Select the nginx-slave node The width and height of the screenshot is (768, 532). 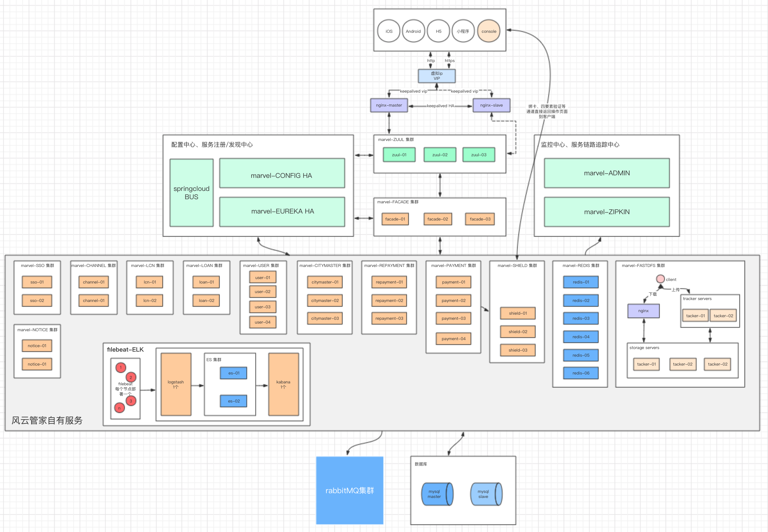pyautogui.click(x=491, y=105)
